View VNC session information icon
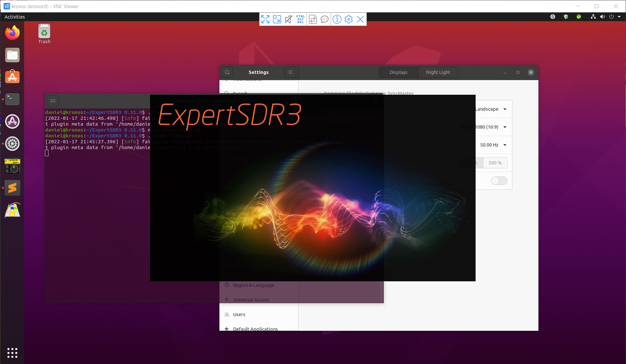This screenshot has height=364, width=626. pyautogui.click(x=337, y=19)
